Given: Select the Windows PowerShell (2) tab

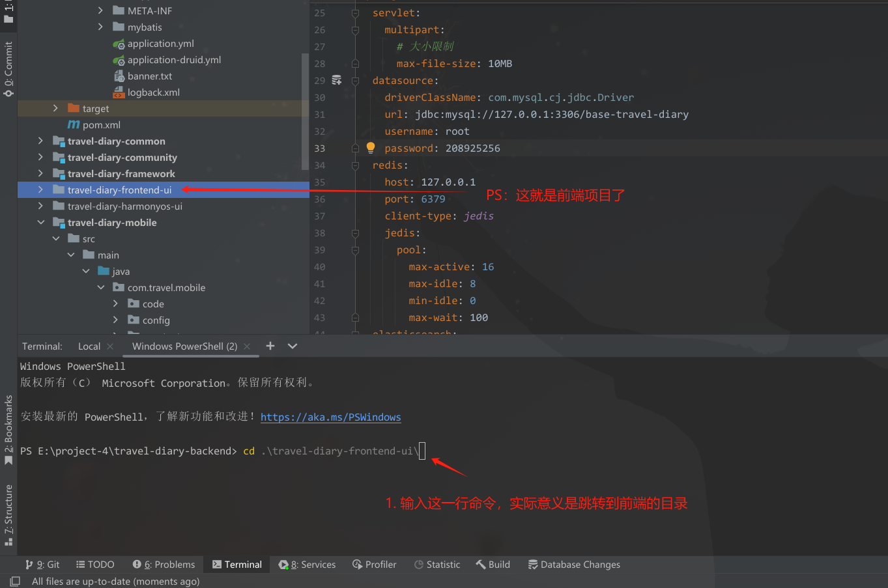Looking at the screenshot, I should pyautogui.click(x=184, y=346).
